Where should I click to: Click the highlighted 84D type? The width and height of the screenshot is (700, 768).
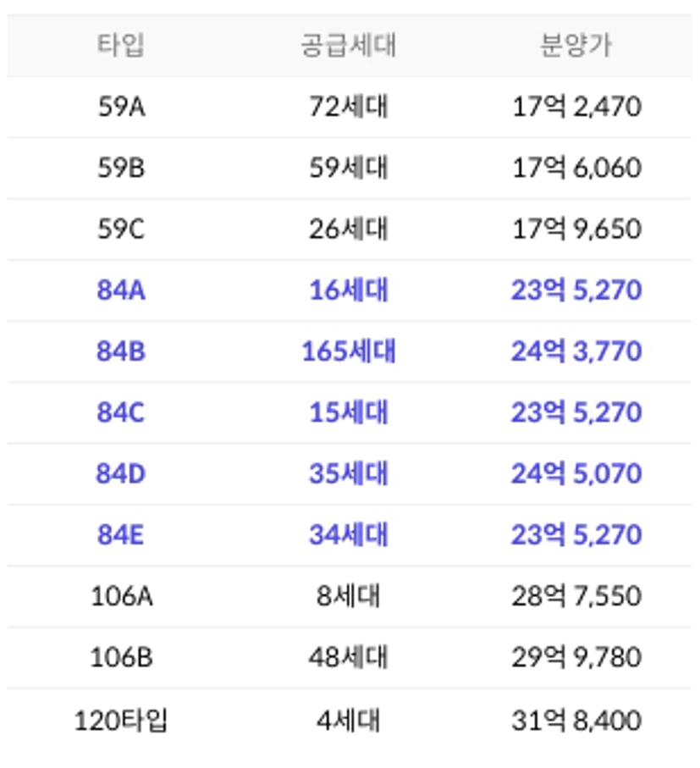tap(121, 473)
